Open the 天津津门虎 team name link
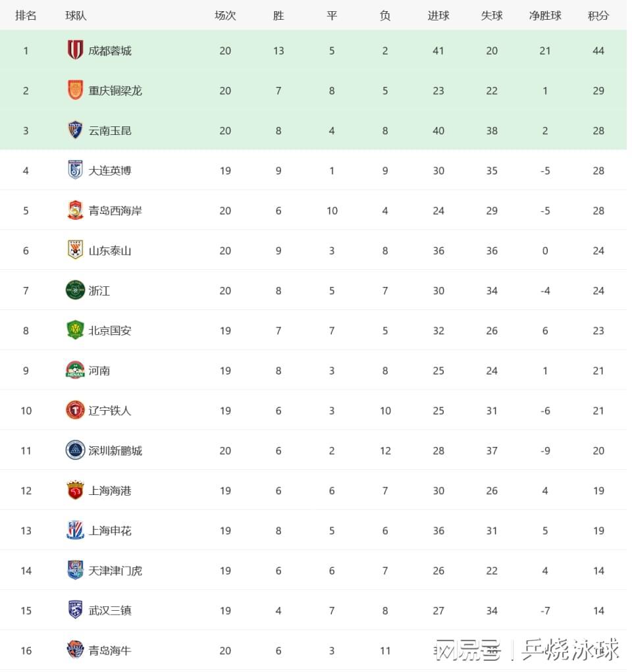632x672 pixels. coord(115,571)
